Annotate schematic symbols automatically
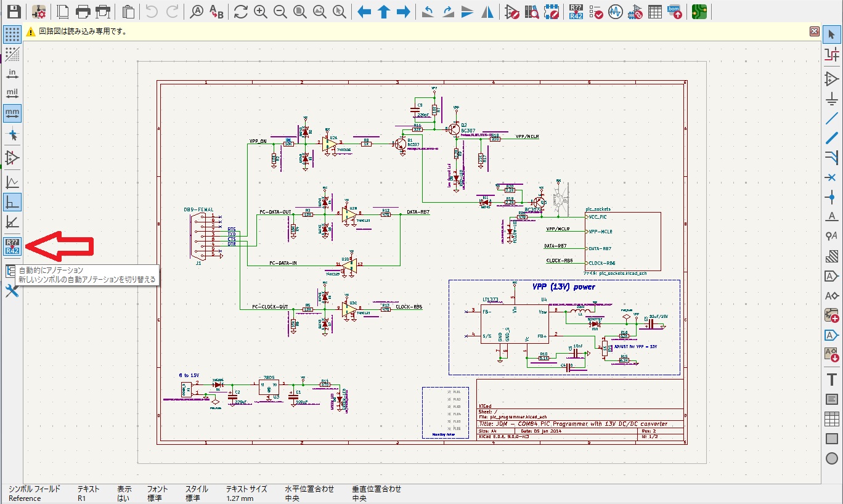This screenshot has height=504, width=843. click(577, 11)
